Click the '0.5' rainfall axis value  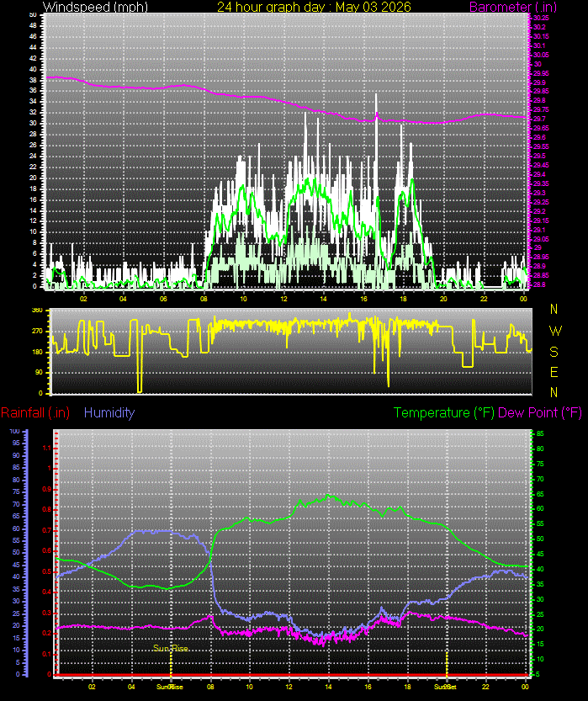click(47, 571)
